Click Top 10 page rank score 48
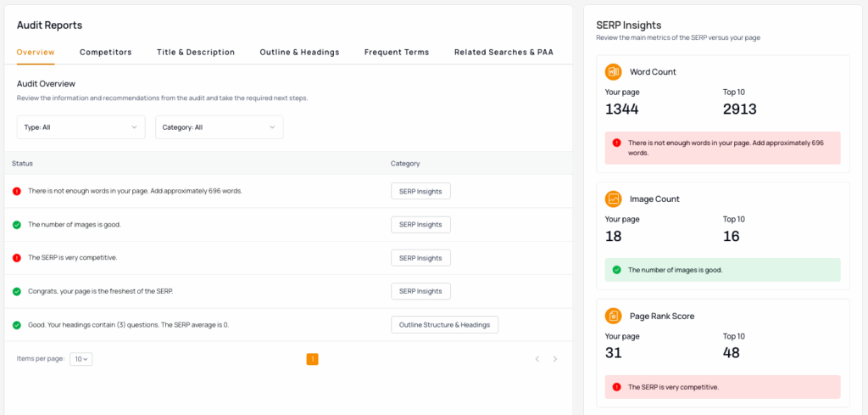The height and width of the screenshot is (415, 868). pos(732,353)
